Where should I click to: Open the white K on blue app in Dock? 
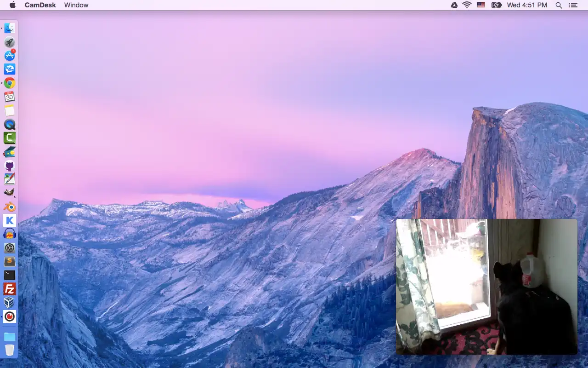coord(10,220)
